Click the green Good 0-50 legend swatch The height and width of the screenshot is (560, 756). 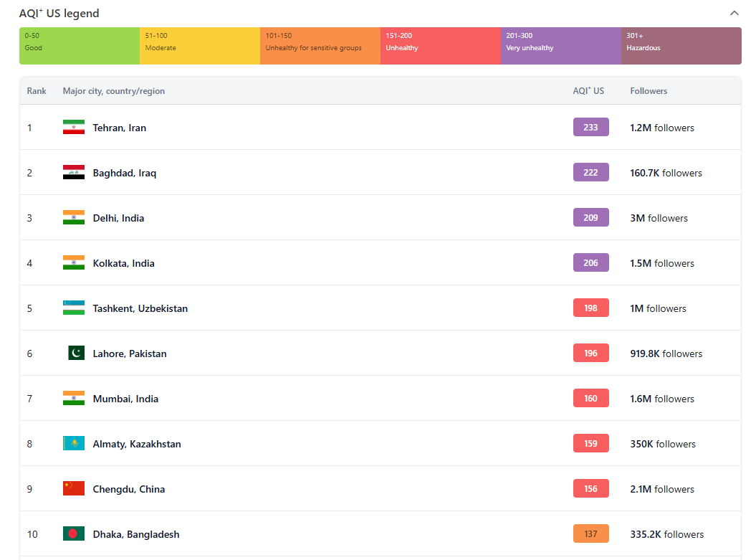(80, 46)
